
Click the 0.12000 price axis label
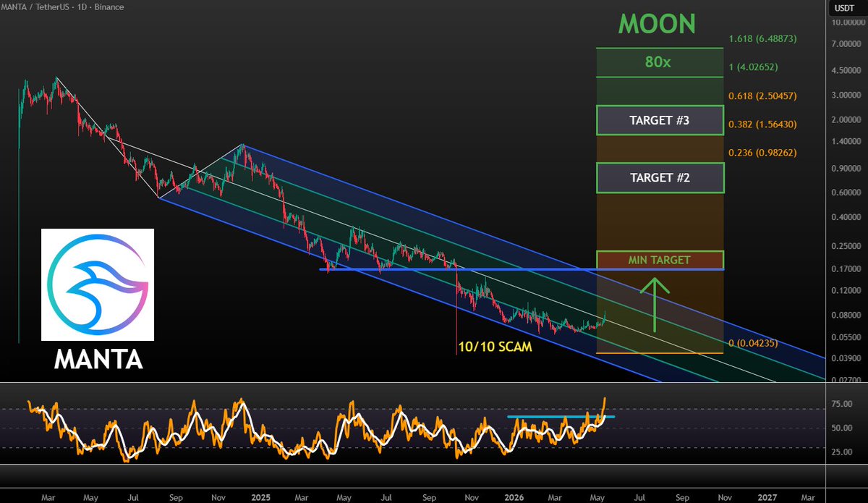[x=846, y=291]
